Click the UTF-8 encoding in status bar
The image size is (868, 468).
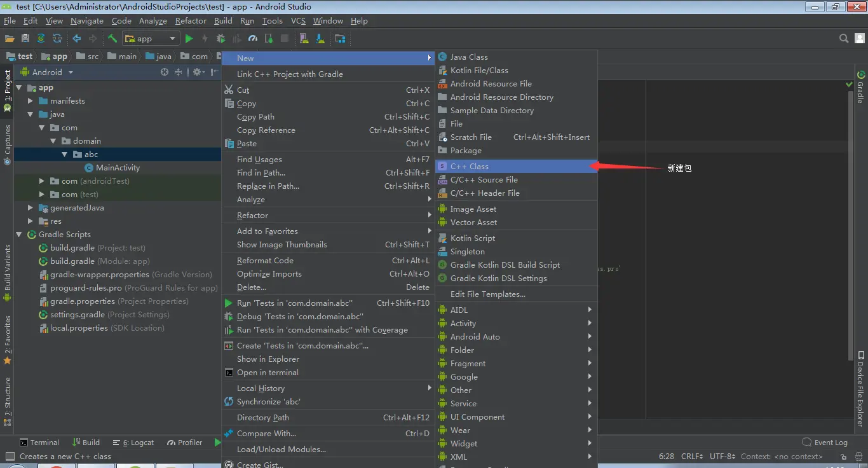pyautogui.click(x=722, y=456)
